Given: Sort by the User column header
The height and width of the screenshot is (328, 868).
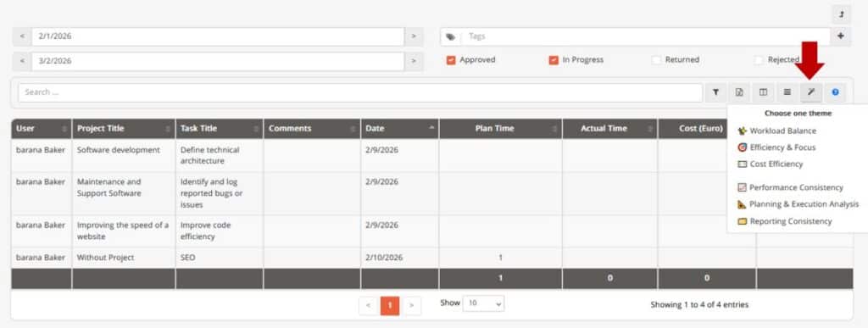Looking at the screenshot, I should (42, 128).
